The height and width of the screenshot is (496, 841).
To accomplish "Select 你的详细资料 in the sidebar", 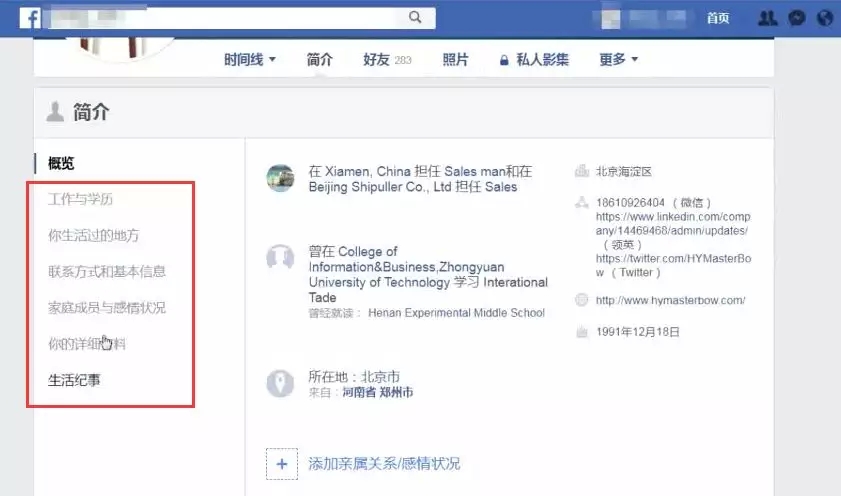I will (x=87, y=344).
